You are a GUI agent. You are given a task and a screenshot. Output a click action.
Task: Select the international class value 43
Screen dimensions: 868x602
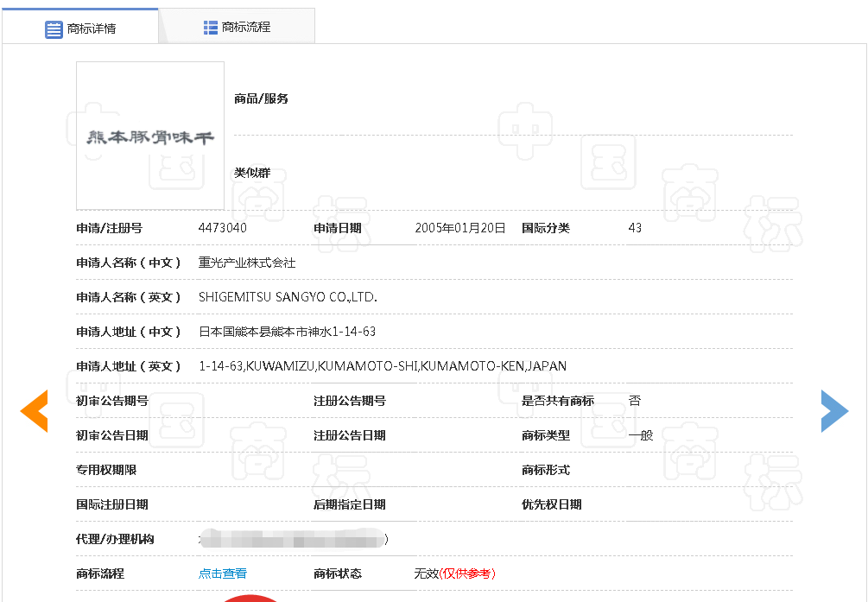[x=635, y=228]
